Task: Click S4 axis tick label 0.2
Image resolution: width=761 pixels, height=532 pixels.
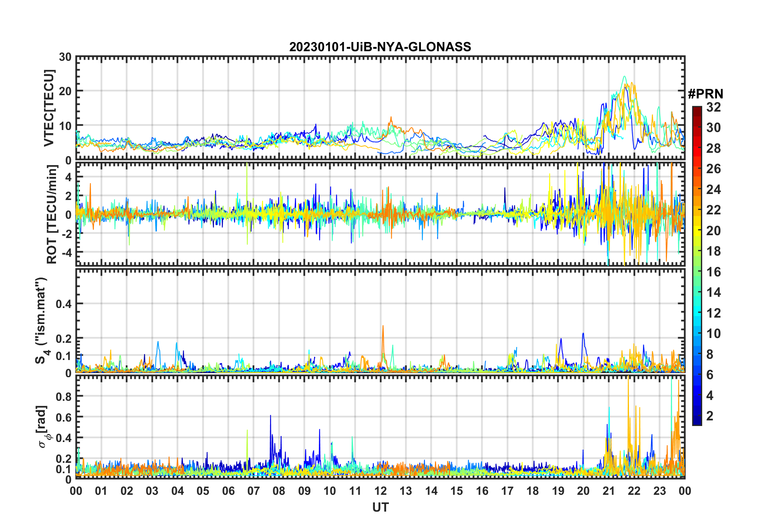Action: pyautogui.click(x=64, y=338)
